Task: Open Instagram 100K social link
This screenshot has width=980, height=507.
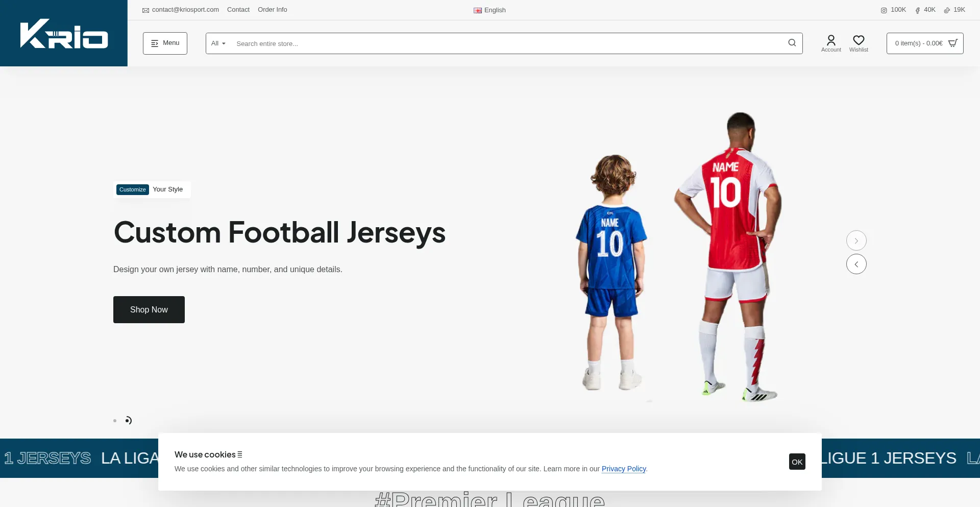Action: pyautogui.click(x=893, y=10)
